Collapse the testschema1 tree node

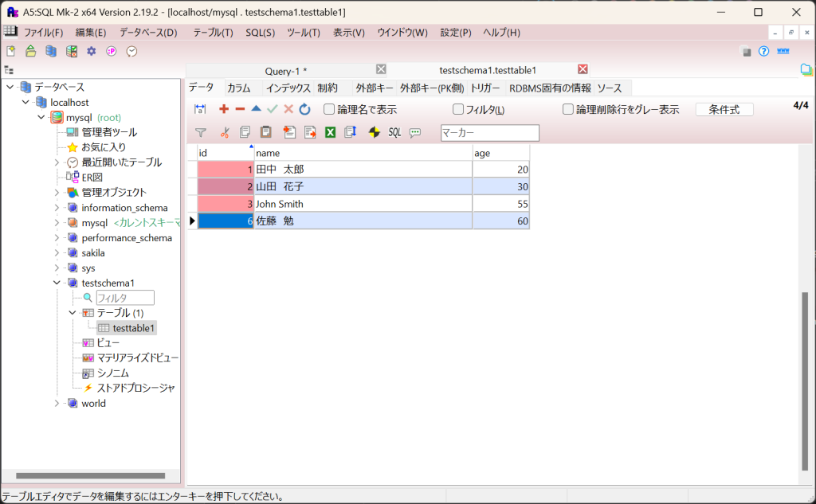pyautogui.click(x=57, y=283)
